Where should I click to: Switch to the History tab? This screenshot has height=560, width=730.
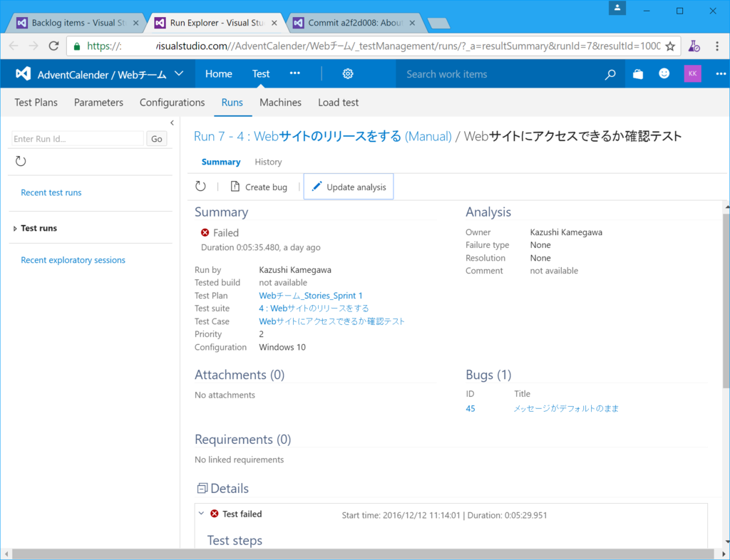pyautogui.click(x=268, y=162)
